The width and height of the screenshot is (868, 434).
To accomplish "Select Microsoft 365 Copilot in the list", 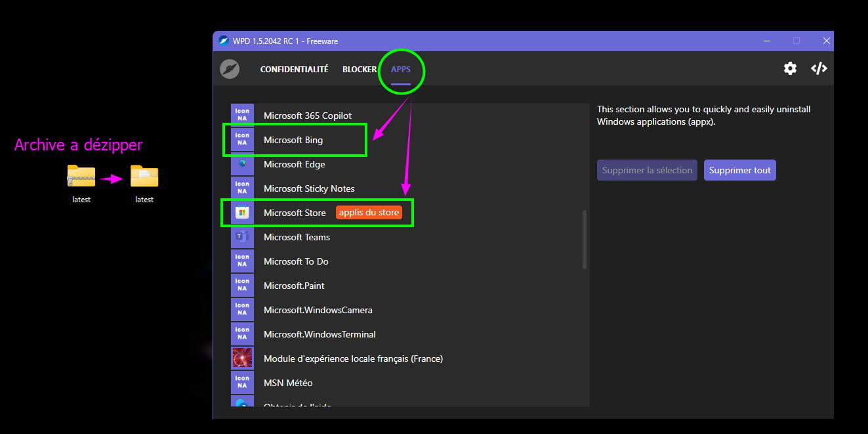I will click(410, 116).
